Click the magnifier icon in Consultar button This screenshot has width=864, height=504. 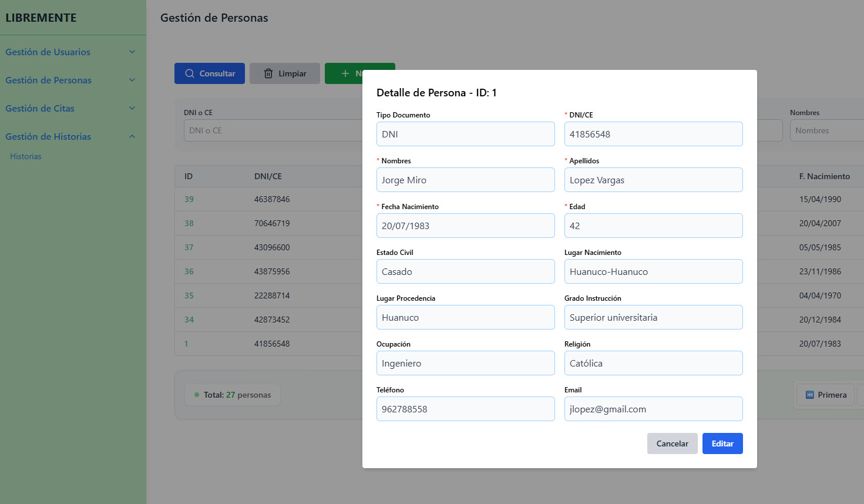(x=190, y=73)
